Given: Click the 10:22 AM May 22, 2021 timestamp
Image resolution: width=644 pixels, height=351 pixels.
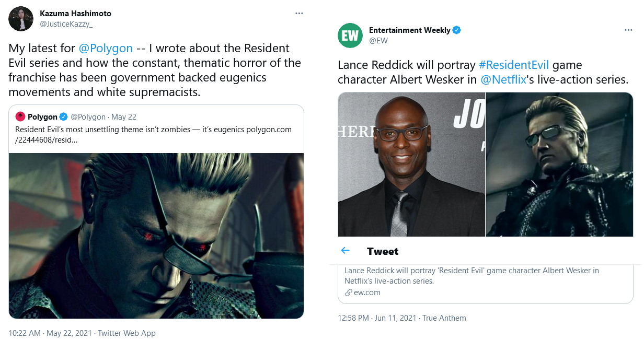Looking at the screenshot, I should pos(50,333).
